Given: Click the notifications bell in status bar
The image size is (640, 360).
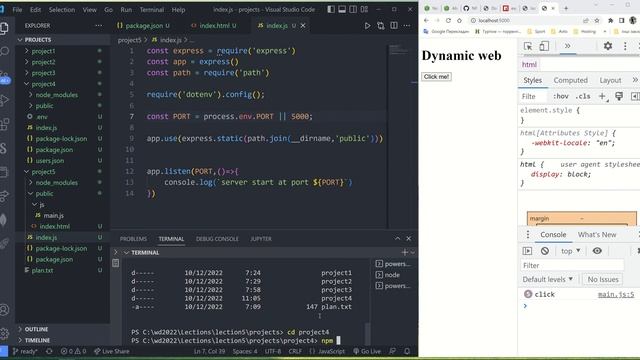Looking at the screenshot, I should (x=407, y=351).
